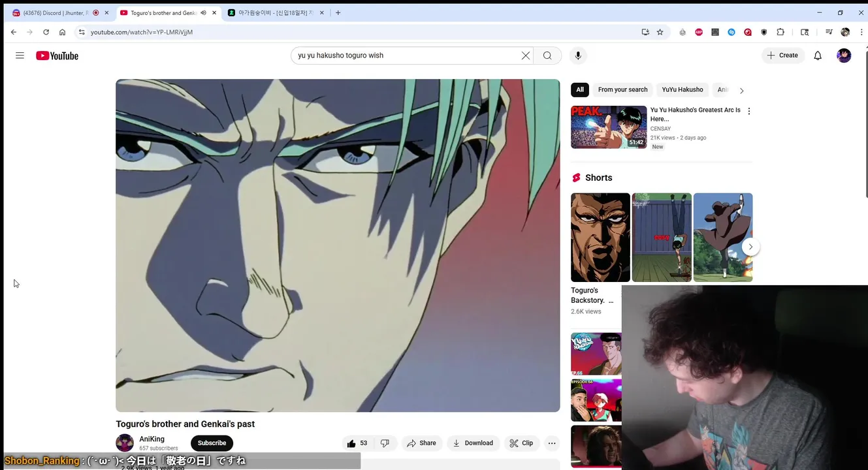The height and width of the screenshot is (470, 868).
Task: Open the AniKing channel avatar
Action: 125,443
